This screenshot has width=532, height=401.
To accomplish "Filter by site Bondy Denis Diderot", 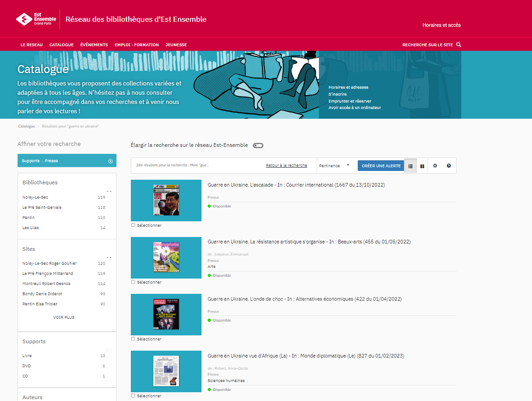I will (x=42, y=294).
